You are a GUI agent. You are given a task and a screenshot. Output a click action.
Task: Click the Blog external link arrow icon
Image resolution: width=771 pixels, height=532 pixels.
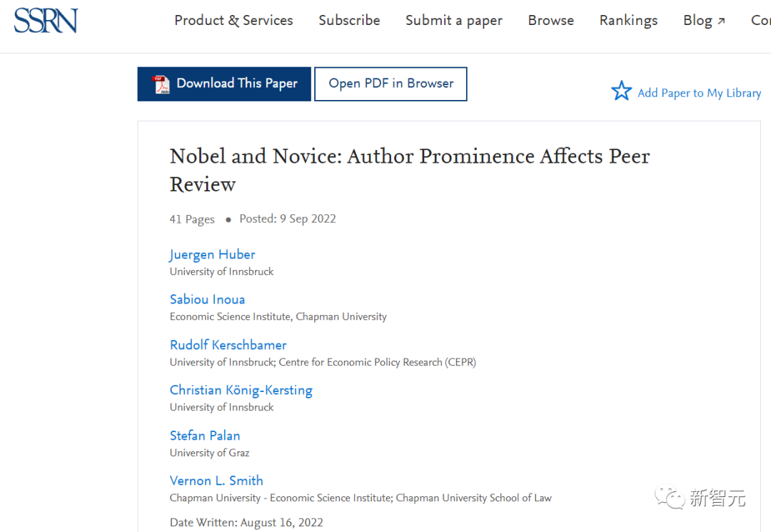click(721, 21)
